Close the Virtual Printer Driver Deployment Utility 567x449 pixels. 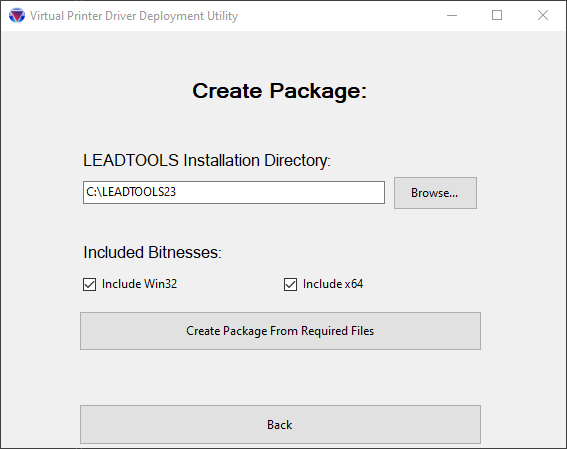(542, 16)
